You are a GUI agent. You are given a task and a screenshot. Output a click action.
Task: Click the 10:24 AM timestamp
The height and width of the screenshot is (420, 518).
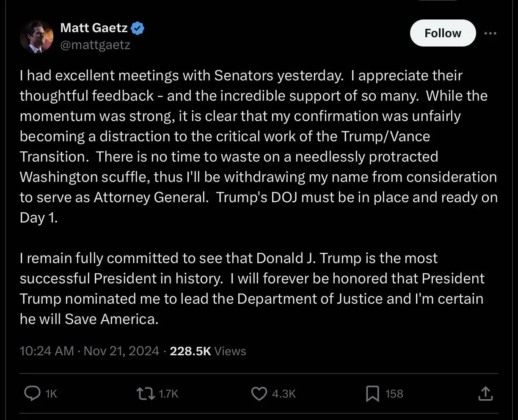[47, 351]
